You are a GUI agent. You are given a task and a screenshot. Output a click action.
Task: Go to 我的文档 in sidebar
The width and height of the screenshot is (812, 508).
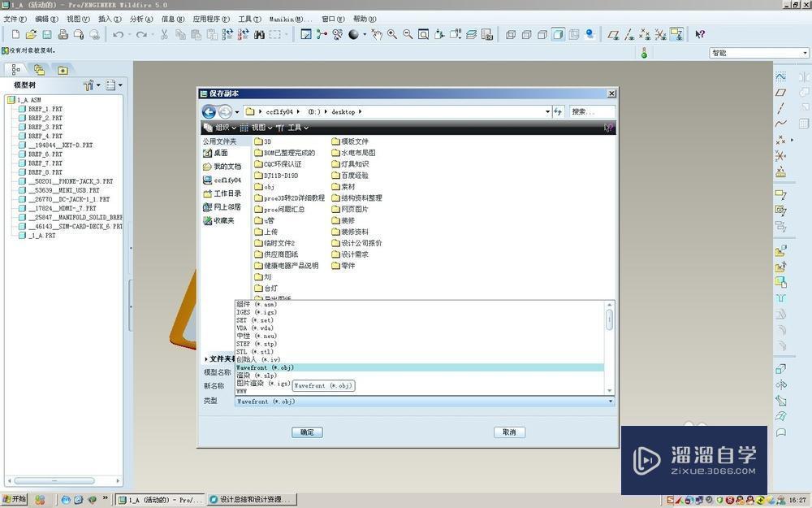[x=222, y=167]
